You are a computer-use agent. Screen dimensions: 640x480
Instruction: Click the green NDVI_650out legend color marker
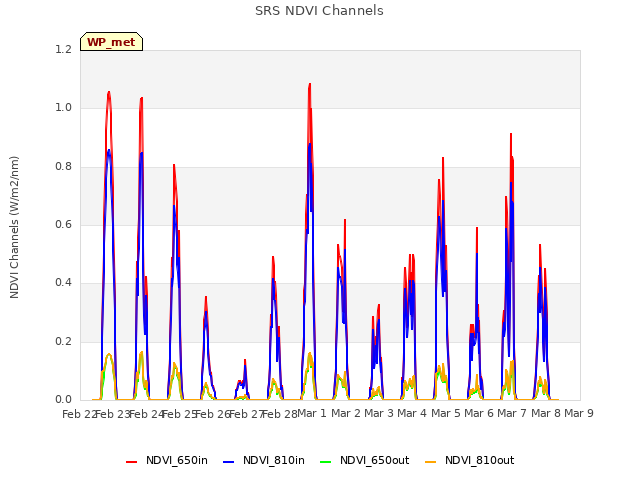[x=326, y=462]
